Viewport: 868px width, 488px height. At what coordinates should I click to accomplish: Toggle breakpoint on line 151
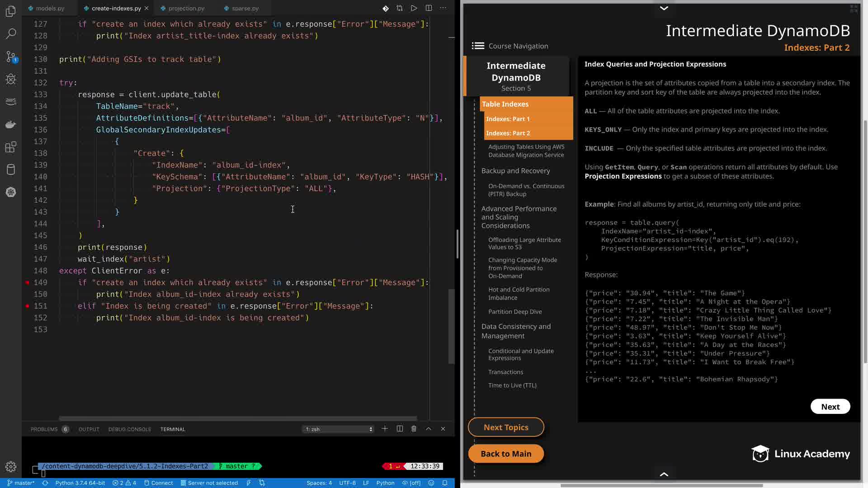pos(28,306)
